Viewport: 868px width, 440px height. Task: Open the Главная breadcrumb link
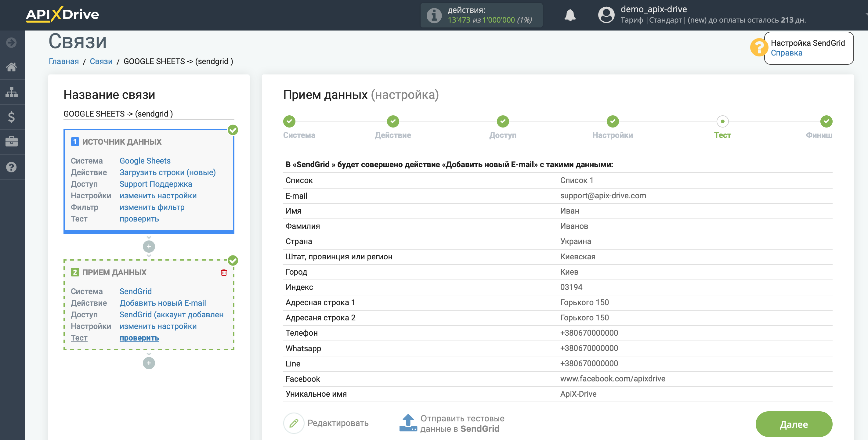pos(64,61)
